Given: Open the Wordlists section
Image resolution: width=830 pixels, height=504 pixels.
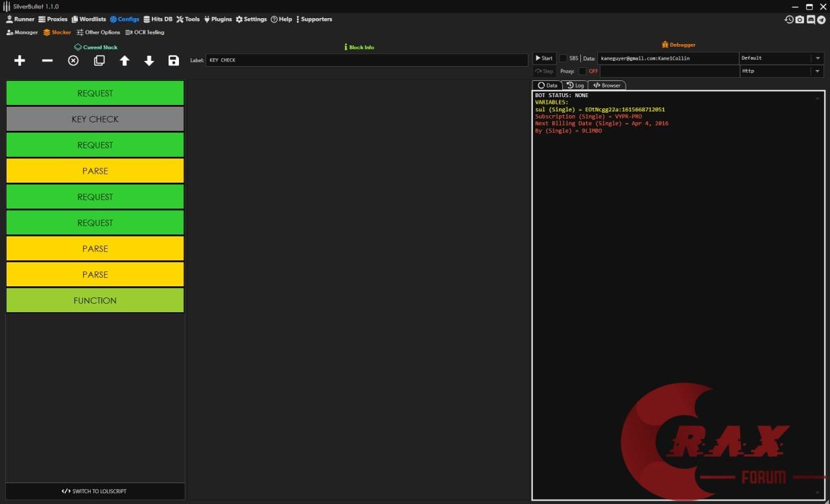Looking at the screenshot, I should click(x=89, y=19).
